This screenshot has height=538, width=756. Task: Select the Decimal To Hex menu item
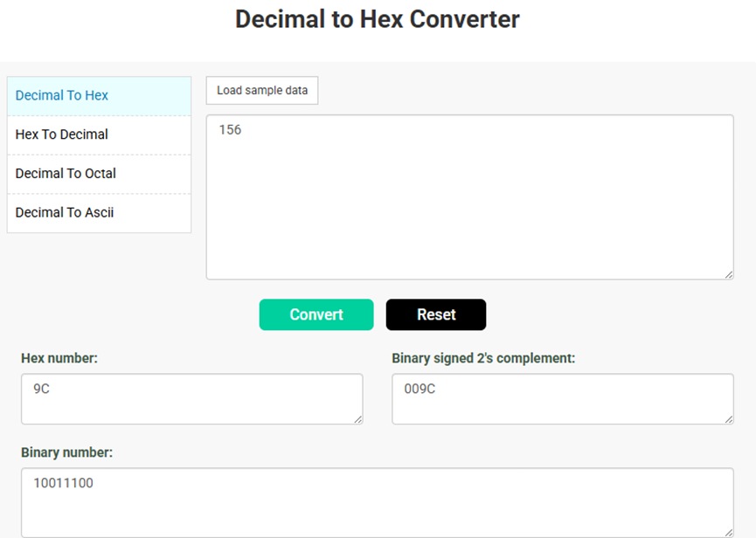62,95
